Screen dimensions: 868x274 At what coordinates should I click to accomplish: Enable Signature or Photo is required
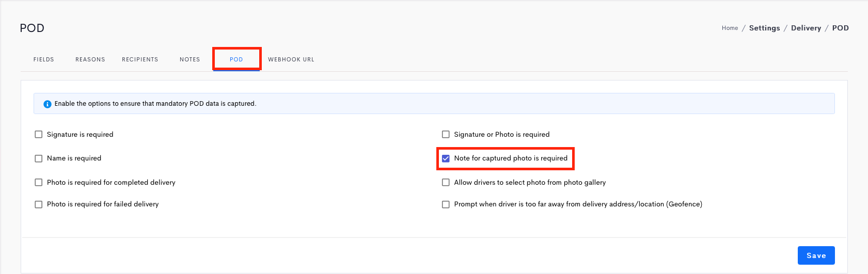[x=446, y=134]
